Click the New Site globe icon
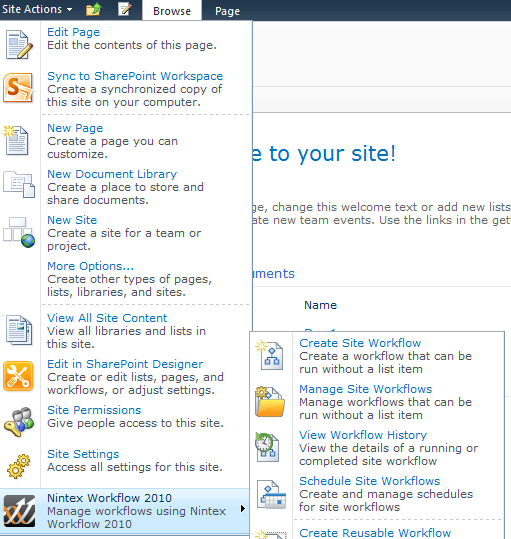The height and width of the screenshot is (539, 511). click(x=19, y=232)
